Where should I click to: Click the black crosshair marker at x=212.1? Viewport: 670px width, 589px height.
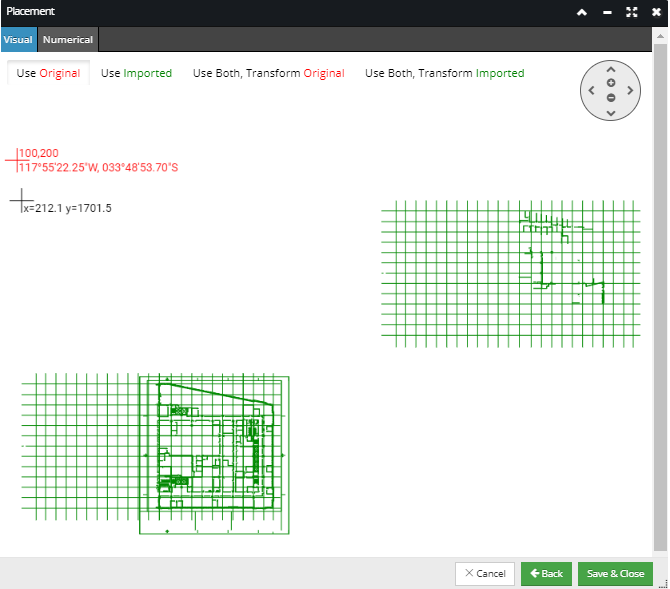21,200
